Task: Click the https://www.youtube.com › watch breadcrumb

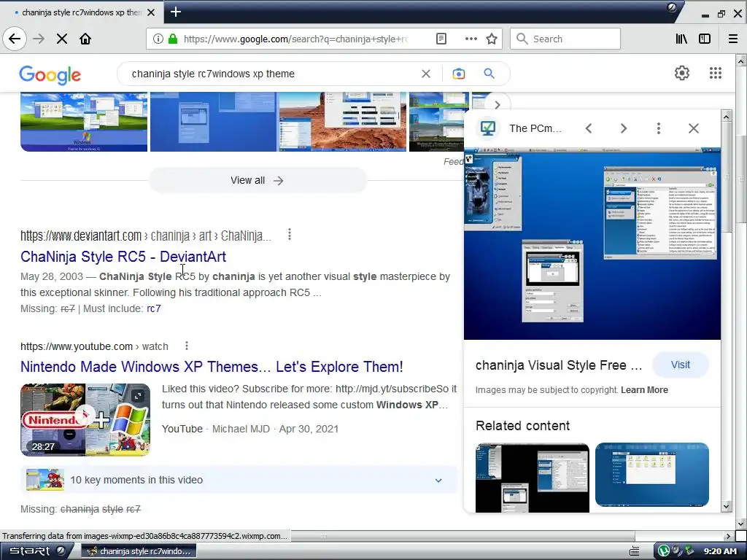Action: coord(94,346)
